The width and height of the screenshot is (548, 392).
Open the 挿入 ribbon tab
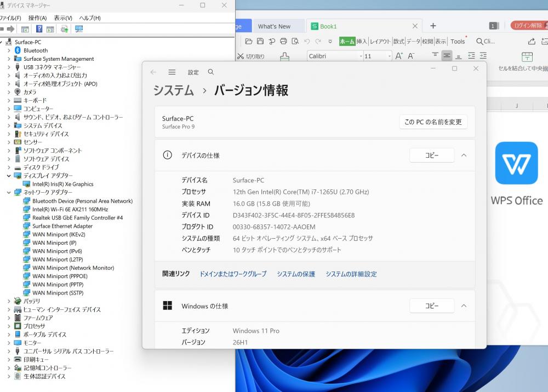point(361,41)
